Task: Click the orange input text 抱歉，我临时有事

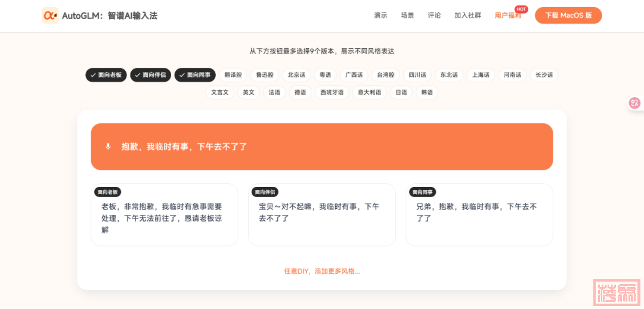Action: pos(184,146)
